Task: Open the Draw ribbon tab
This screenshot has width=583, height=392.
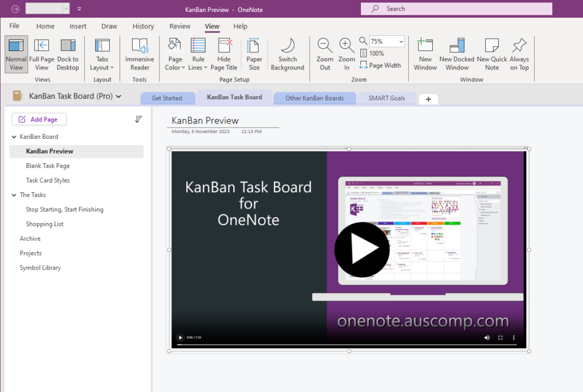Action: [109, 26]
